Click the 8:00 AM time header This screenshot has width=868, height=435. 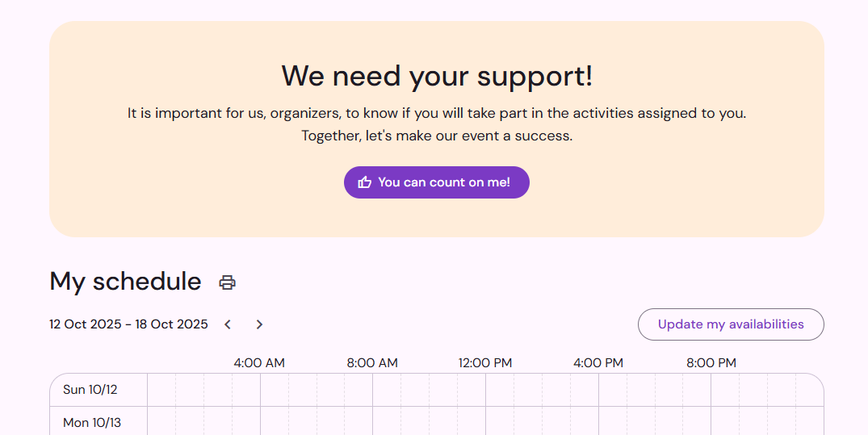[372, 363]
